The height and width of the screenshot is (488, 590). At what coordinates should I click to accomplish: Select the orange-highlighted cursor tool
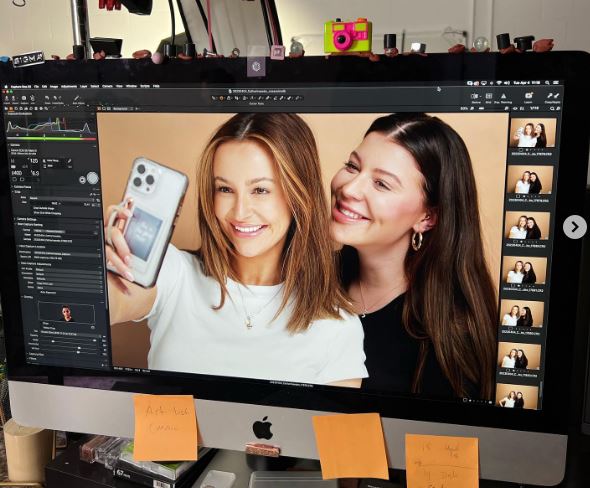point(222,98)
